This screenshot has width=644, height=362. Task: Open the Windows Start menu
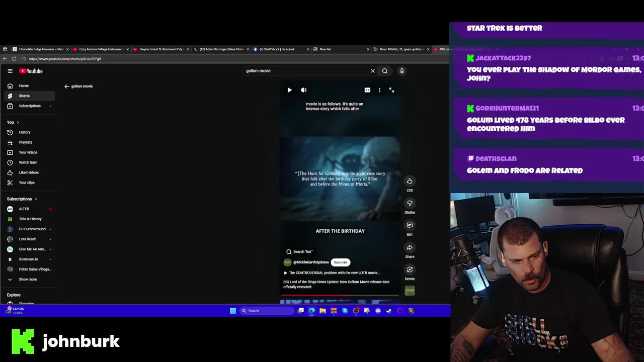pos(233,311)
